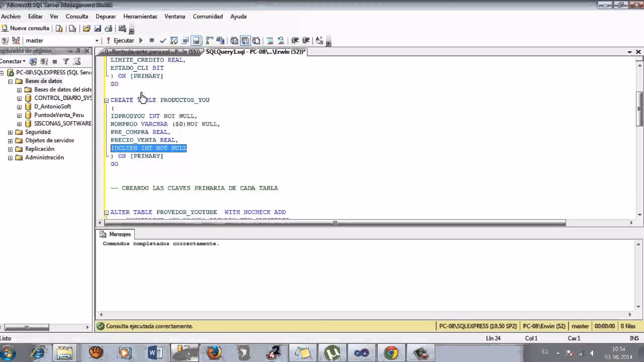The image size is (644, 362).
Task: Expand the Replicación folder
Action: [10, 149]
